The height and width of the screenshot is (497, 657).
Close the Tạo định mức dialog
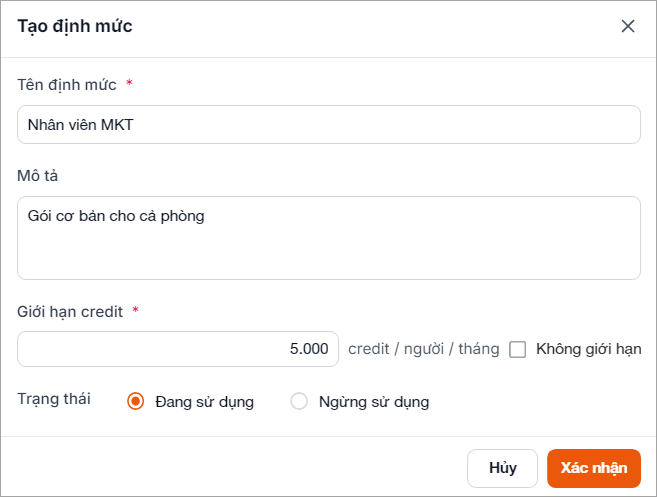[628, 26]
